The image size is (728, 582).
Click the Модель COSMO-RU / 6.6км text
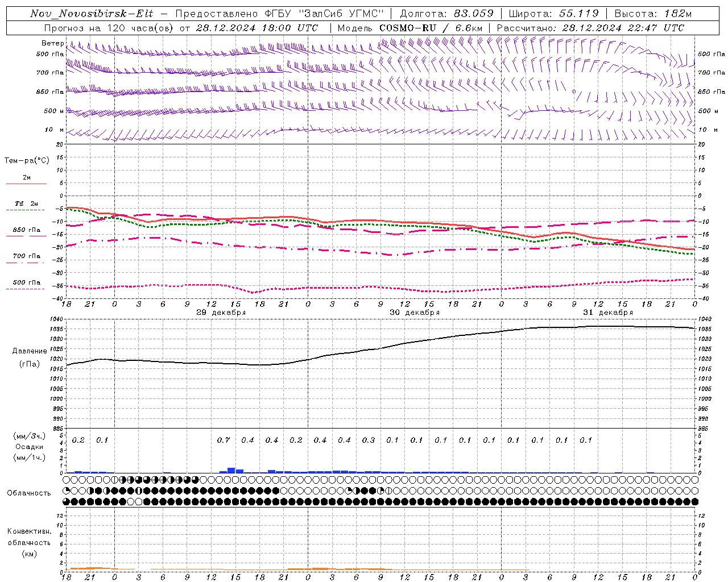[409, 28]
